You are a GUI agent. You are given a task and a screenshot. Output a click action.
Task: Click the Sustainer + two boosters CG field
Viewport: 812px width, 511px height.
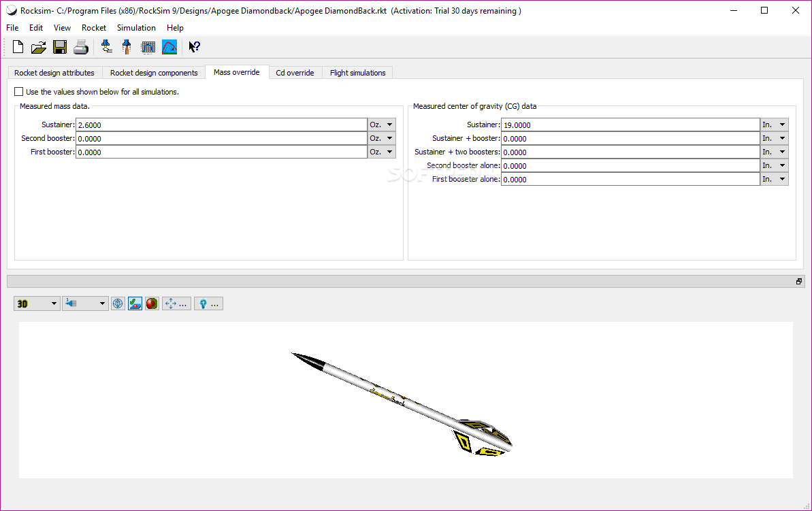click(630, 152)
